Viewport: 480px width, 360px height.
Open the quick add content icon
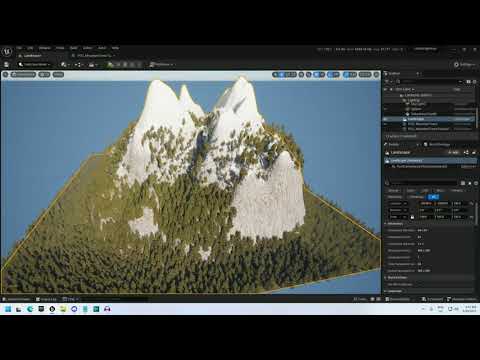click(63, 64)
